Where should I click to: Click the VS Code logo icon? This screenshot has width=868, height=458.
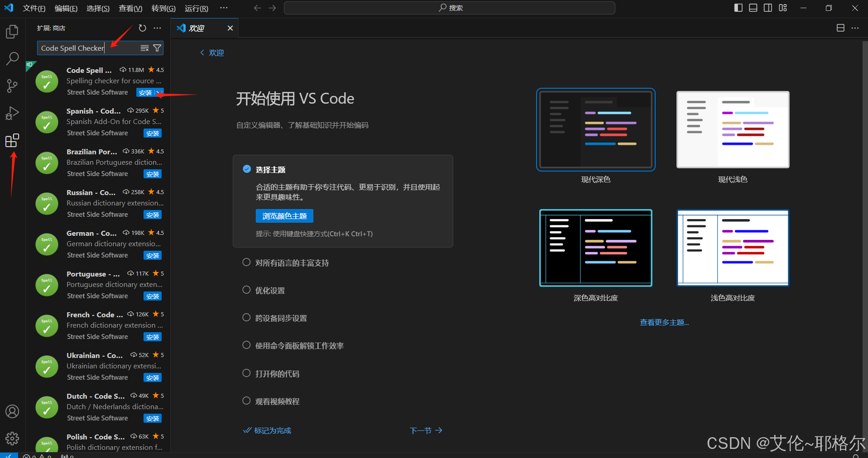tap(9, 8)
